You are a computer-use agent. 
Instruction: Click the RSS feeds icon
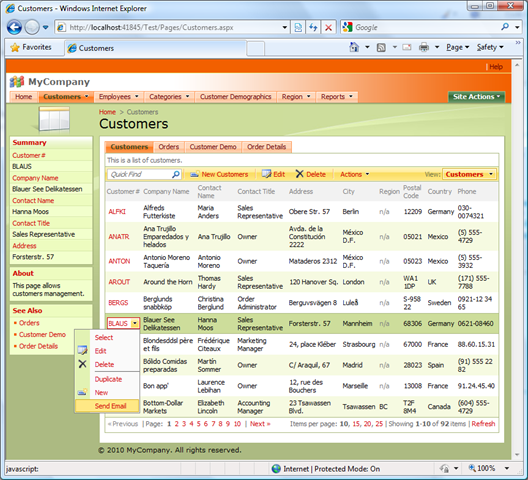[x=381, y=47]
